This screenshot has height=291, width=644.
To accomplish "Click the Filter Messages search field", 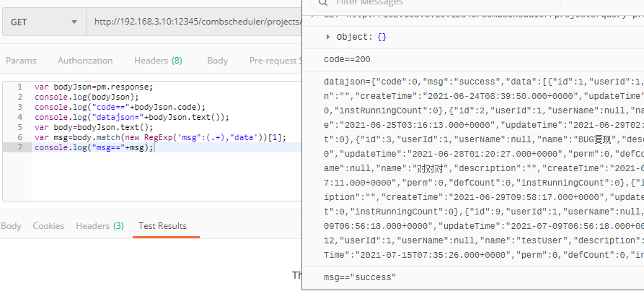I will pyautogui.click(x=436, y=2).
